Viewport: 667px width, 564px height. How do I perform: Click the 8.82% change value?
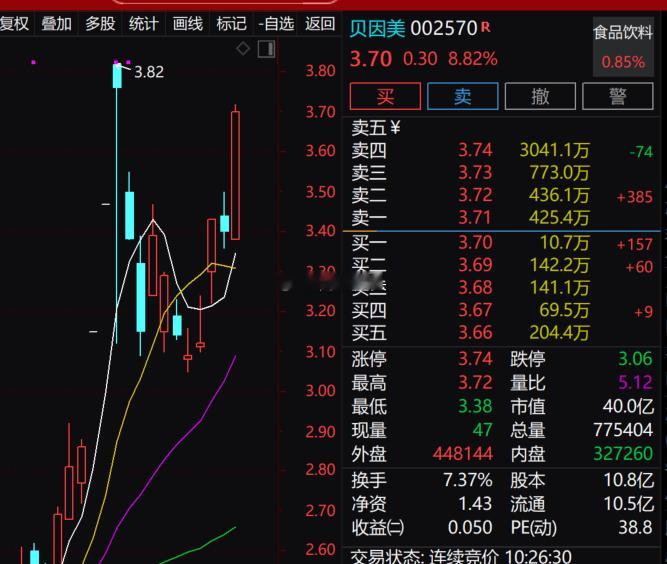coord(473,59)
